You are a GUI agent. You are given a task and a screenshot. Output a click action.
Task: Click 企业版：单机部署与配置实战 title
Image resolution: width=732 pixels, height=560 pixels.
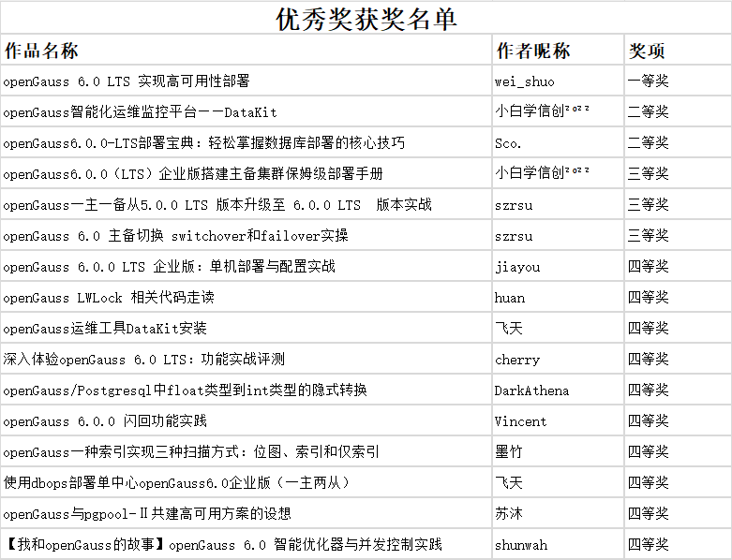(x=169, y=267)
